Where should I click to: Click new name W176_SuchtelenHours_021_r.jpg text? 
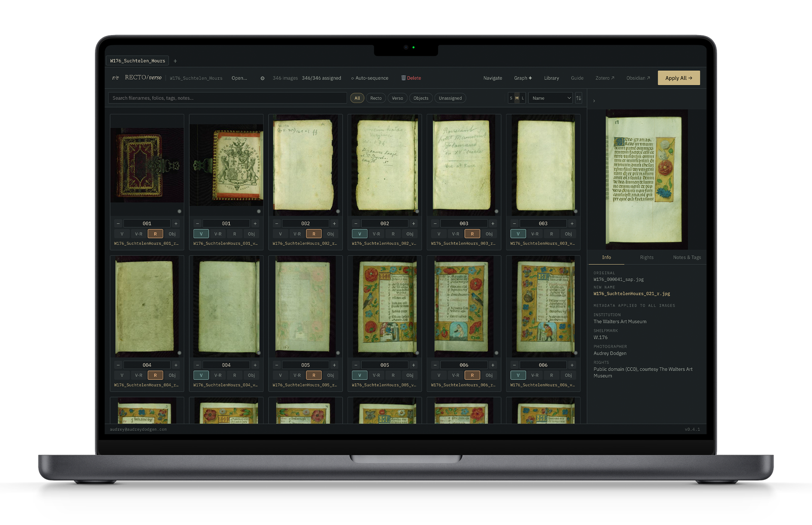tap(631, 294)
